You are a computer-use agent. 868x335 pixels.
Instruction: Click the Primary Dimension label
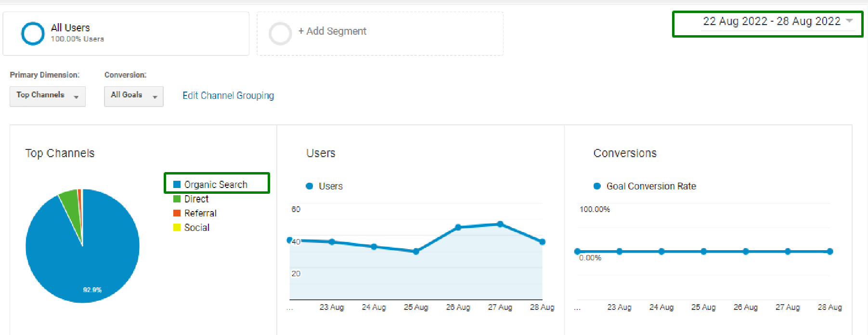45,75
